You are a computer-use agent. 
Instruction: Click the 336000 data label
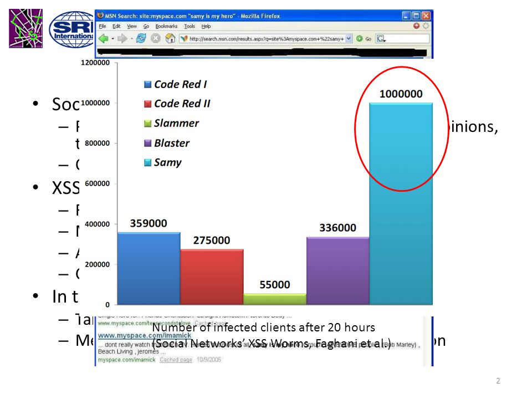pos(338,228)
